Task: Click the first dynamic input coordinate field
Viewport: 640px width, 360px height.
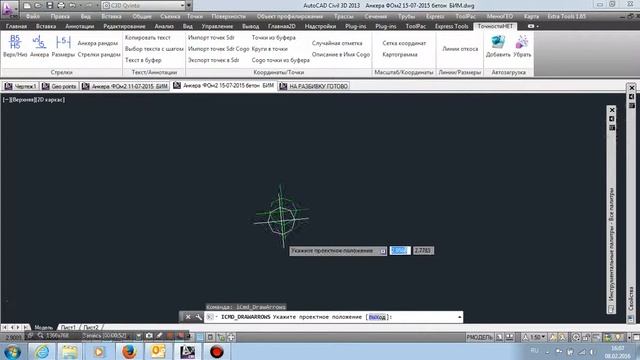Action: coord(399,251)
